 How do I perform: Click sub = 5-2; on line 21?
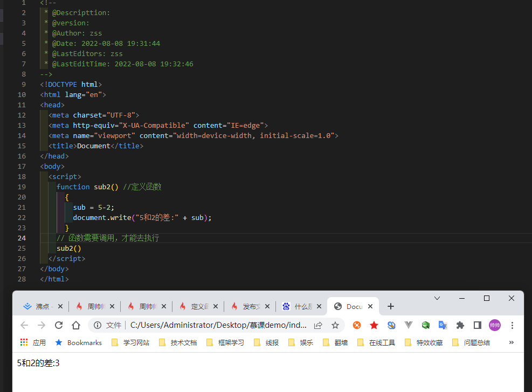[94, 208]
